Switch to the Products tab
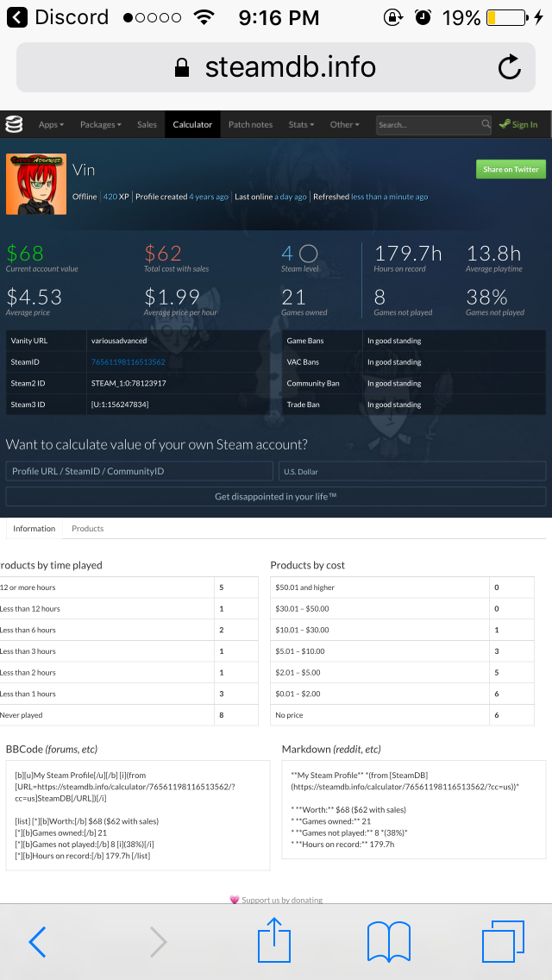The image size is (552, 980). click(87, 529)
